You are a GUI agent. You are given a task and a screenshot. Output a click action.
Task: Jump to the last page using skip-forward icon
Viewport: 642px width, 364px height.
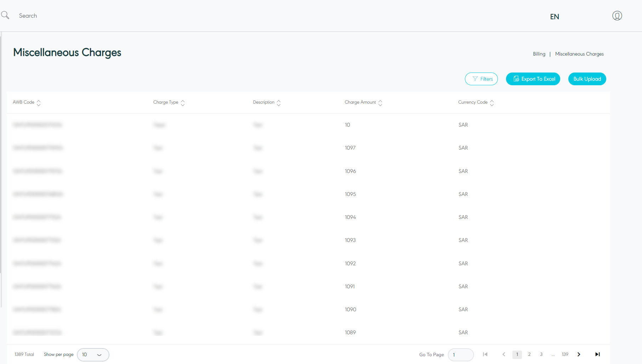click(x=597, y=354)
